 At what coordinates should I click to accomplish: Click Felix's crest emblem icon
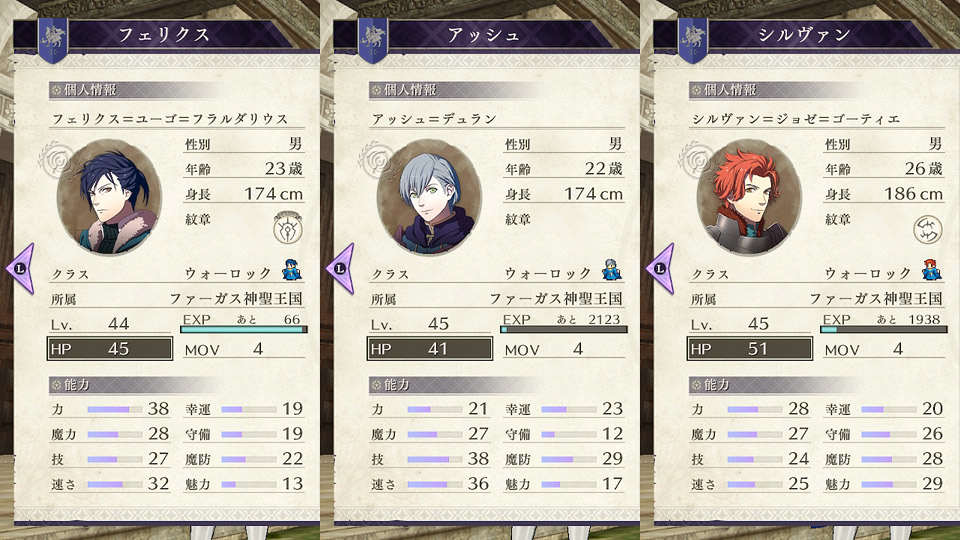(x=288, y=227)
